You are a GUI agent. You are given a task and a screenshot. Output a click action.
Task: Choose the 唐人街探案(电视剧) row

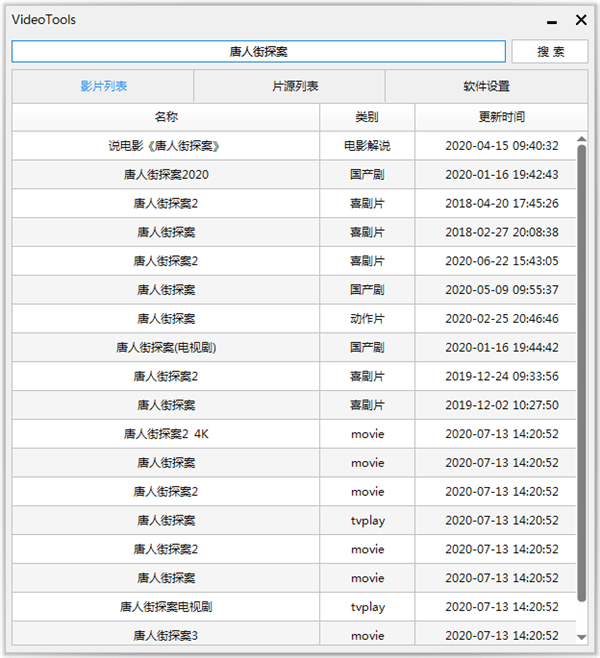click(x=166, y=348)
